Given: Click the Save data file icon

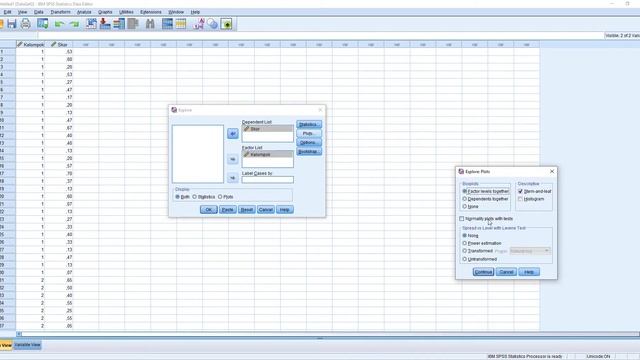Looking at the screenshot, I should tap(11, 24).
